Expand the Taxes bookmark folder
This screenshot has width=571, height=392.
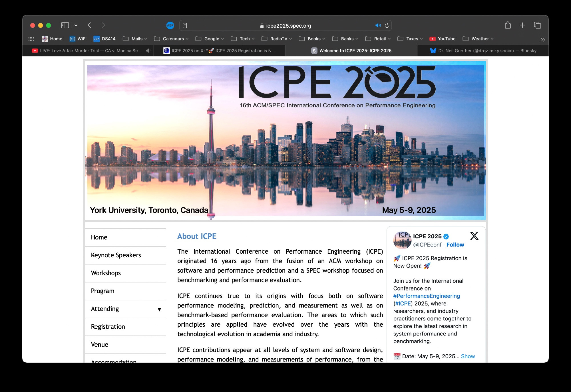pos(410,39)
